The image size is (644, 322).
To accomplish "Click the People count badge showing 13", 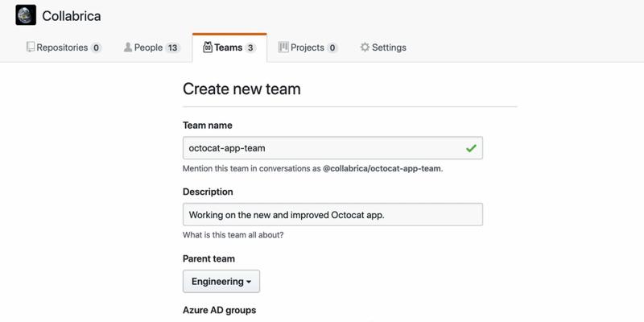I will (172, 48).
